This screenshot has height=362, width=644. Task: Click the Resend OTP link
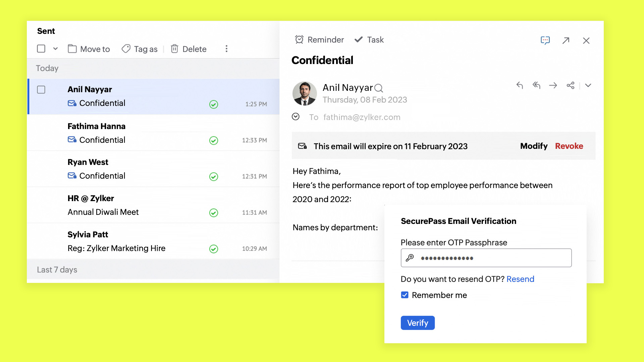click(x=520, y=279)
